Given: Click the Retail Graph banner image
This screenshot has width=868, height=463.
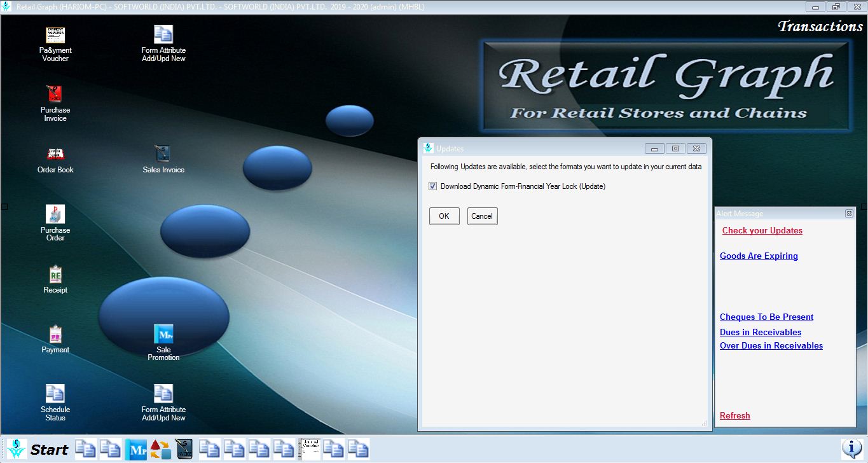Looking at the screenshot, I should click(666, 86).
